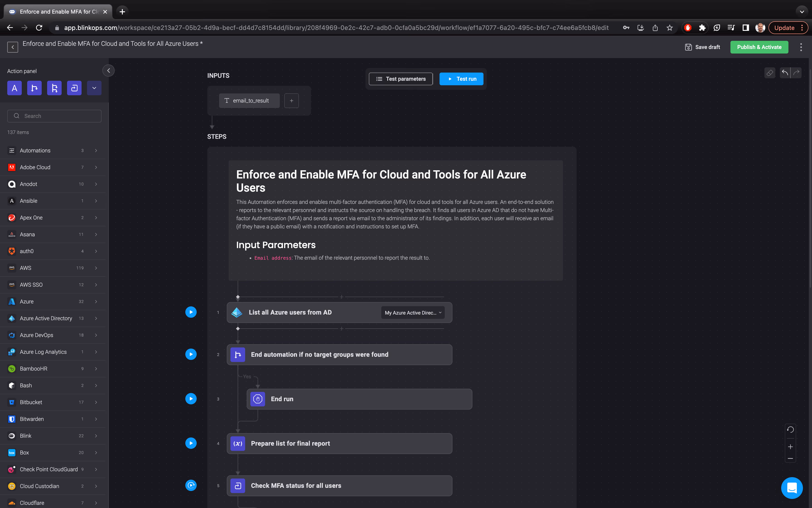Select the Switch branch block icon
The width and height of the screenshot is (812, 508).
point(54,88)
